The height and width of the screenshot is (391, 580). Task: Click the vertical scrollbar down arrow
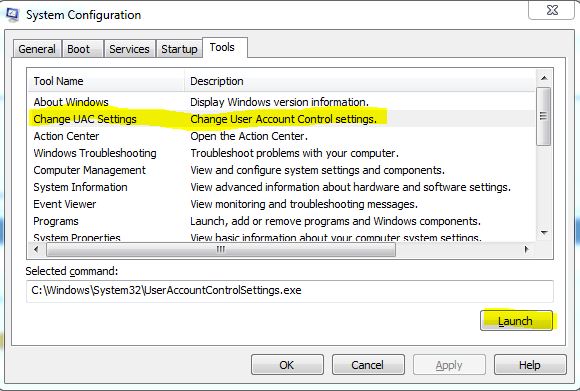pos(544,233)
